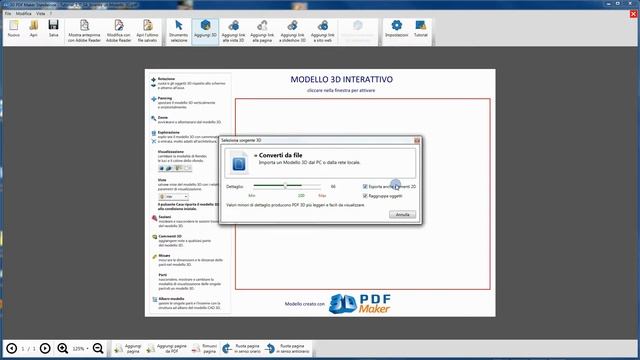
Task: Rotate page counterclockwise (senso antiorario)
Action: 287,348
